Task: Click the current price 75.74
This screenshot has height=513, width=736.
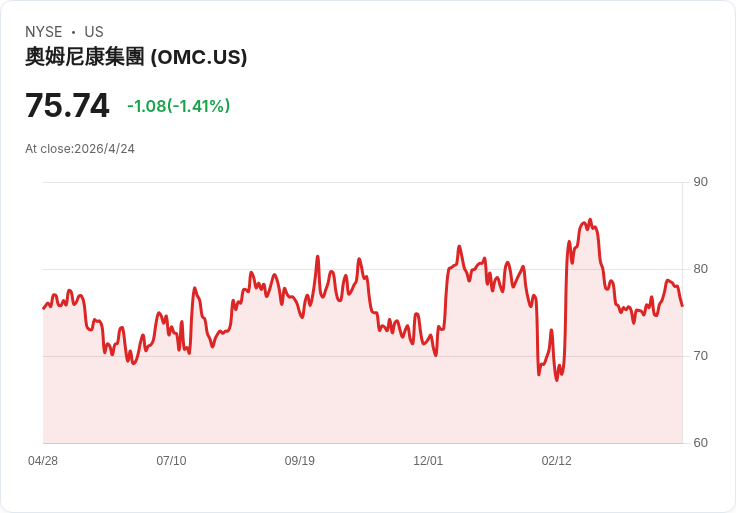Action: tap(67, 106)
